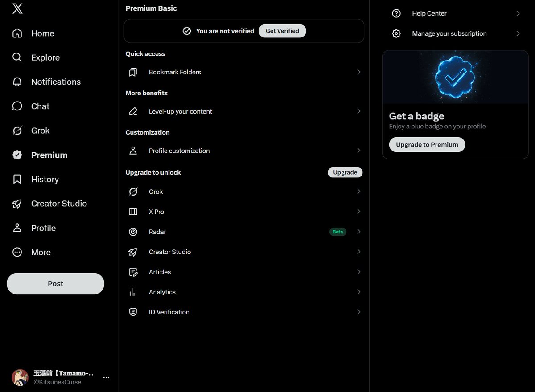Click the Grok icon under Upgrade to unlock
535x392 pixels.
[133, 192]
